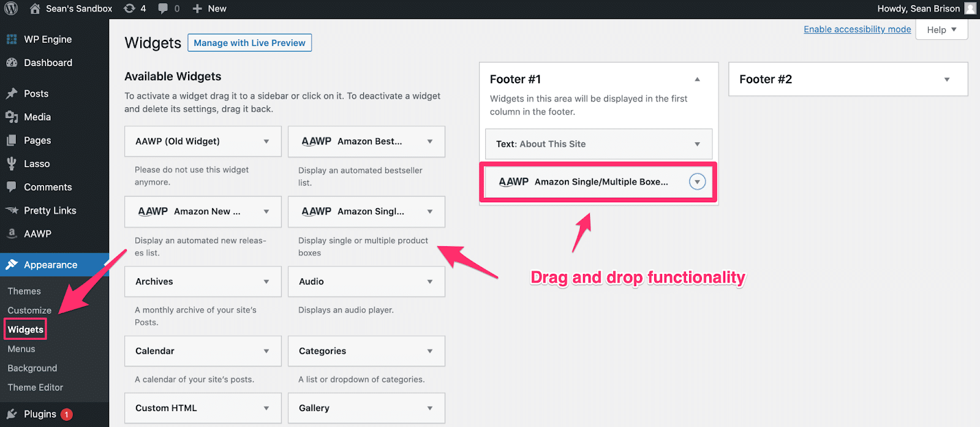
Task: Open the Amazon Single/Multiple Boxe... widget settings arrow
Action: 697,182
